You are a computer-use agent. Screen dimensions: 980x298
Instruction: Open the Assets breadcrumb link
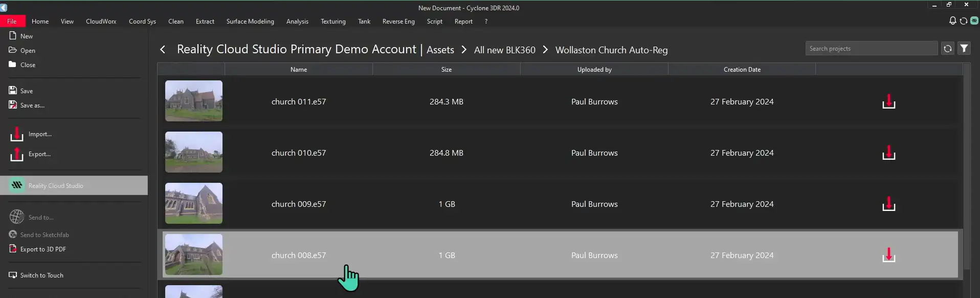coord(440,50)
